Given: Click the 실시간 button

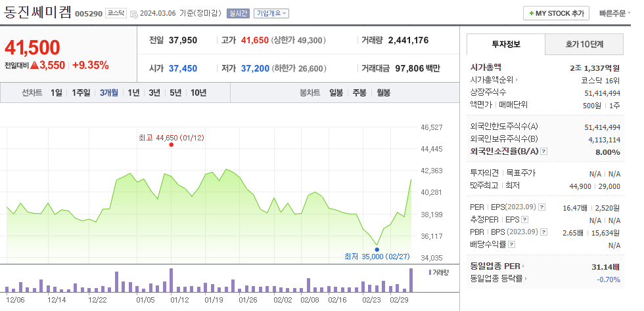Looking at the screenshot, I should [238, 13].
